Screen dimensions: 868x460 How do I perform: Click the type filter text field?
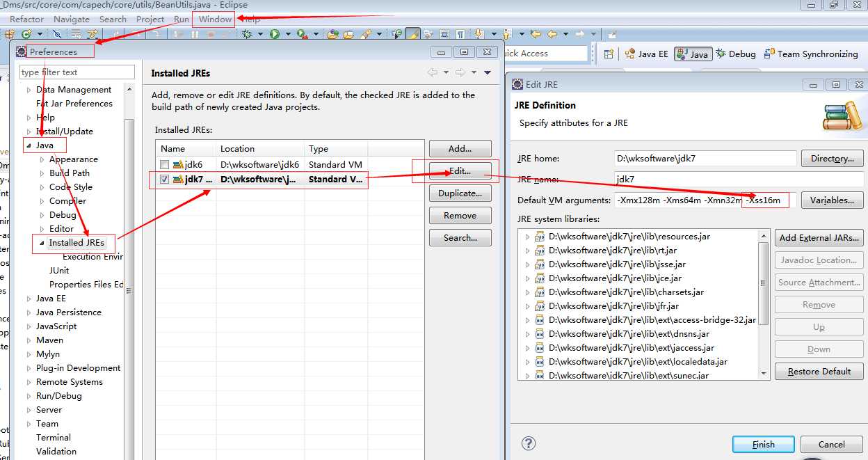click(x=77, y=72)
